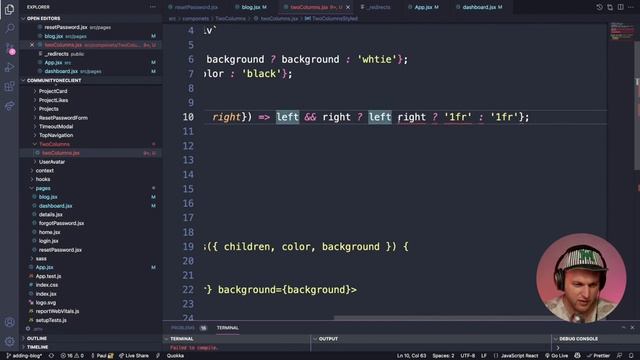The image size is (640, 360).
Task: Open the Accounts icon in activity bar
Action: [9, 322]
